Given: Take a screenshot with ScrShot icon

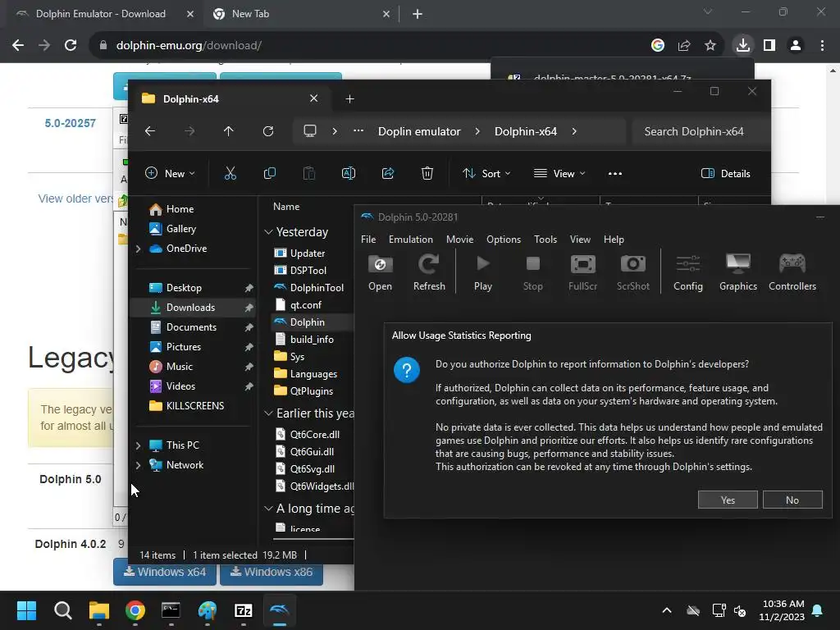Looking at the screenshot, I should (x=632, y=272).
